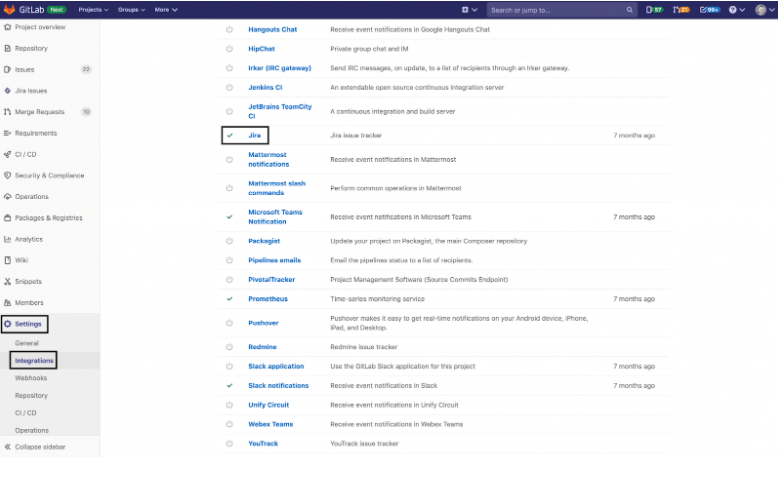Click the inactive power icon for Pushover
Screen dimensions: 778x478
[x=229, y=323]
